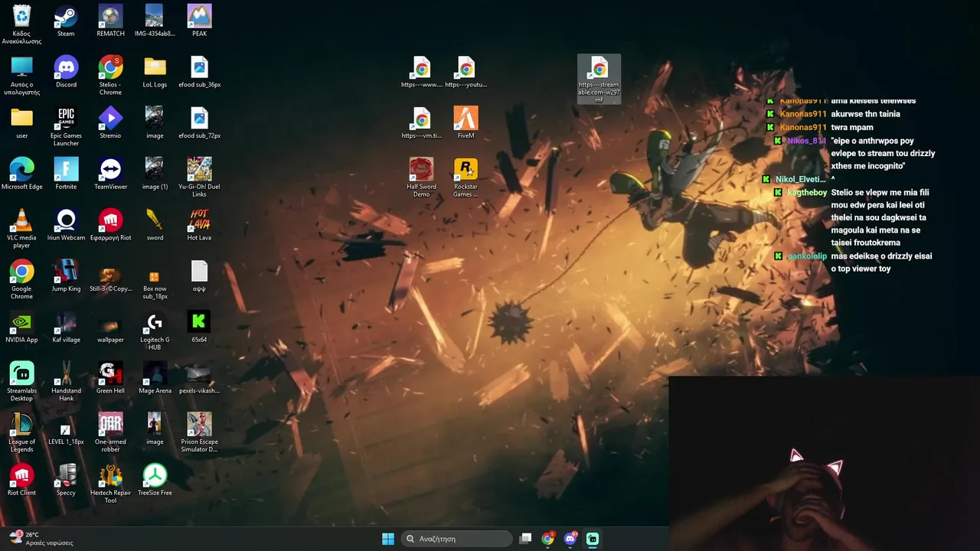Launch Steam from the desktop
Image resolution: width=980 pixels, height=551 pixels.
click(x=66, y=21)
